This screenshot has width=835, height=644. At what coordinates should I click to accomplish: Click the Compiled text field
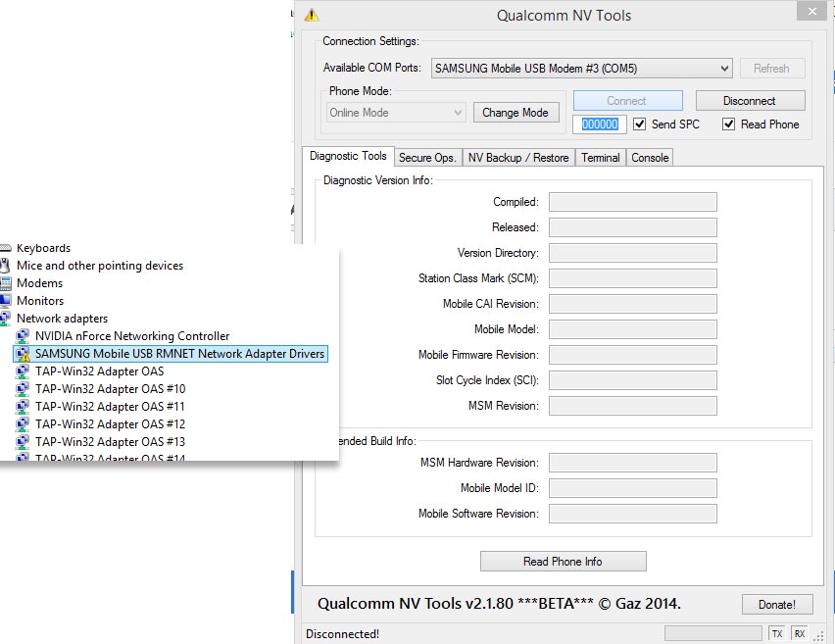coord(633,202)
